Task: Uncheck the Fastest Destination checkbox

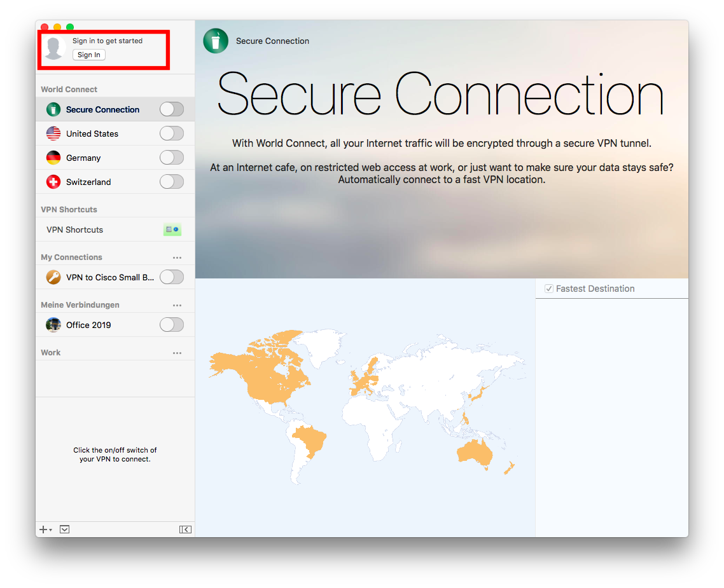Action: pos(549,289)
